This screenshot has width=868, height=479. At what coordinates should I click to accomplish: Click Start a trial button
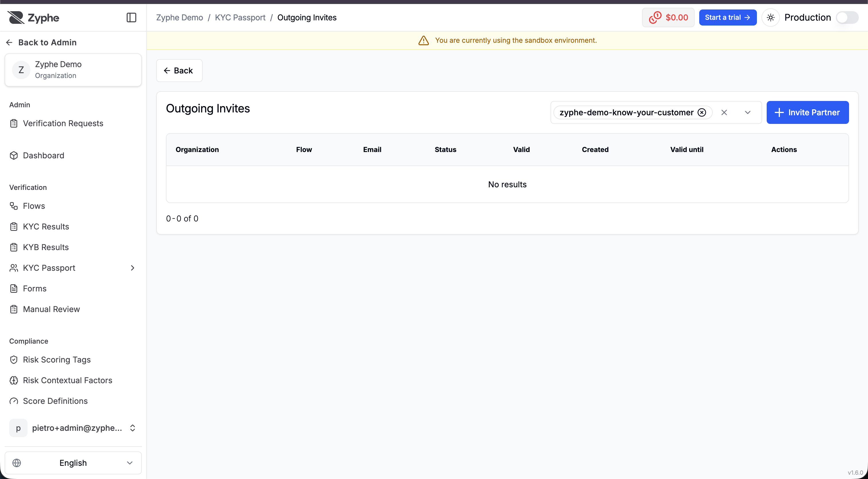tap(728, 17)
